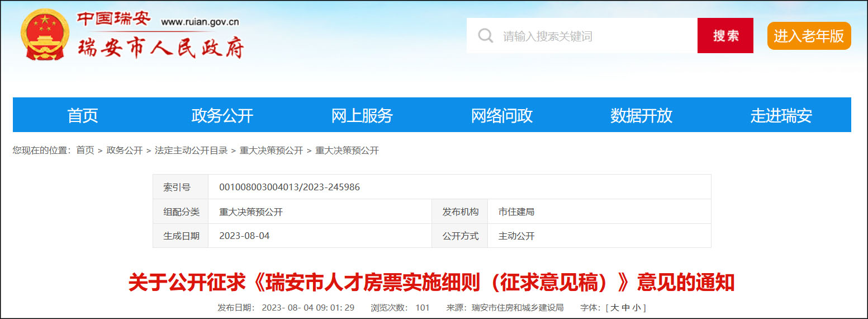Click source 瑞安市住房和城乡建设局
This screenshot has height=319, width=868.
518,308
